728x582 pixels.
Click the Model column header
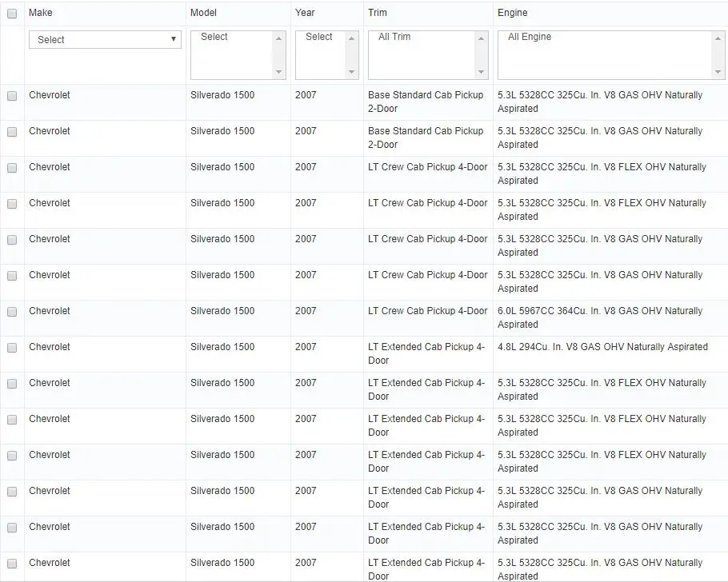203,13
